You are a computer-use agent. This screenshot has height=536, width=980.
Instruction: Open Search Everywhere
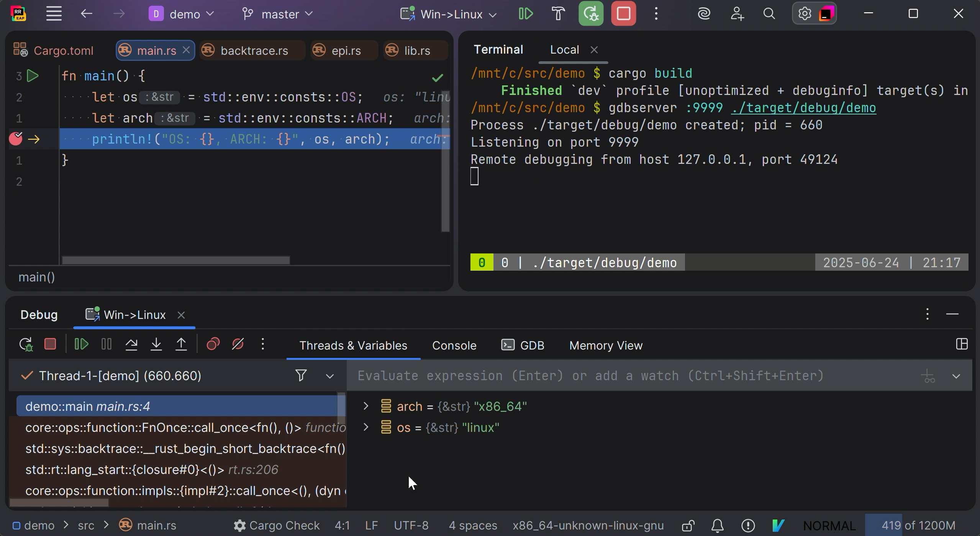pos(769,14)
